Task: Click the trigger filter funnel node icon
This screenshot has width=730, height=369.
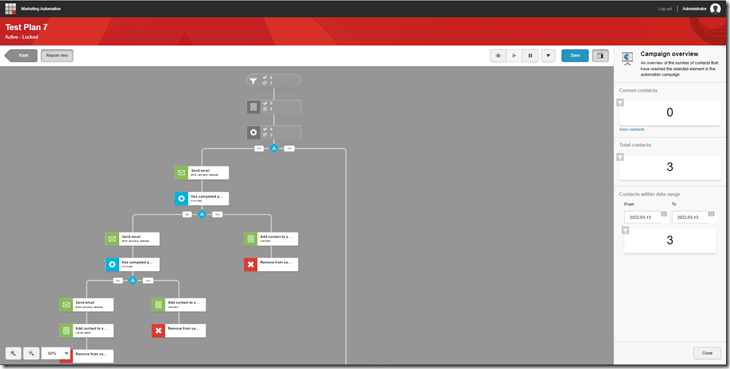Action: tap(253, 81)
